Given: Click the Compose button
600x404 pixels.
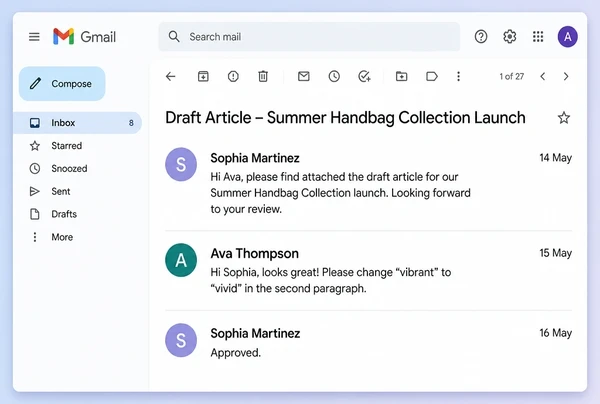Looking at the screenshot, I should pyautogui.click(x=62, y=84).
